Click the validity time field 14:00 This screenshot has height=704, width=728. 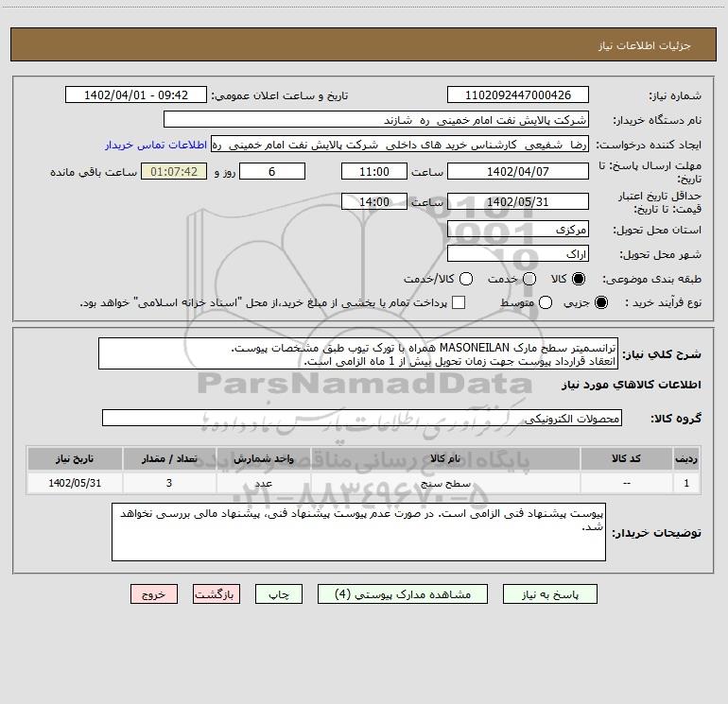374,202
